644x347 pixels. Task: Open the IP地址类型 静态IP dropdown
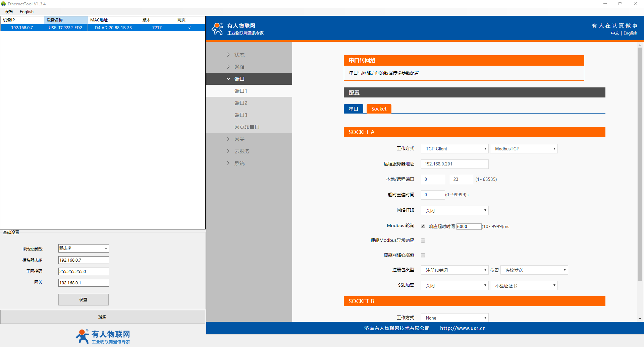(x=84, y=248)
